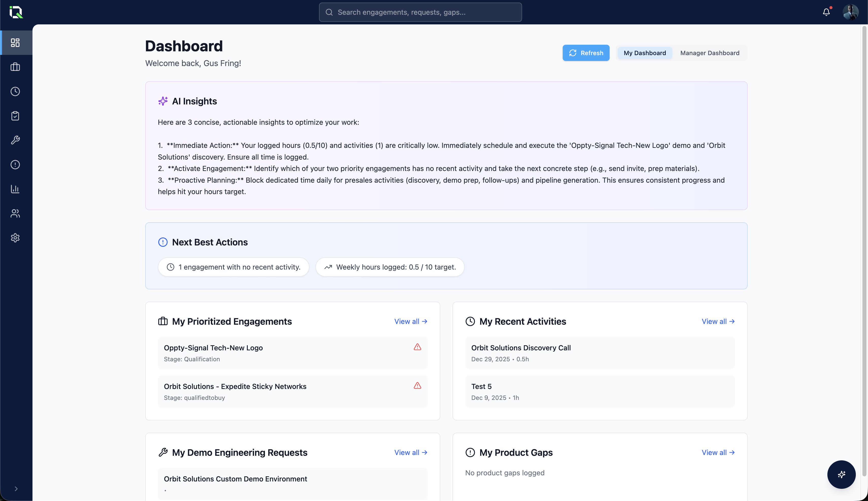Screen dimensions: 868x501
Task: Click the notifications bell icon
Action: 826,12
